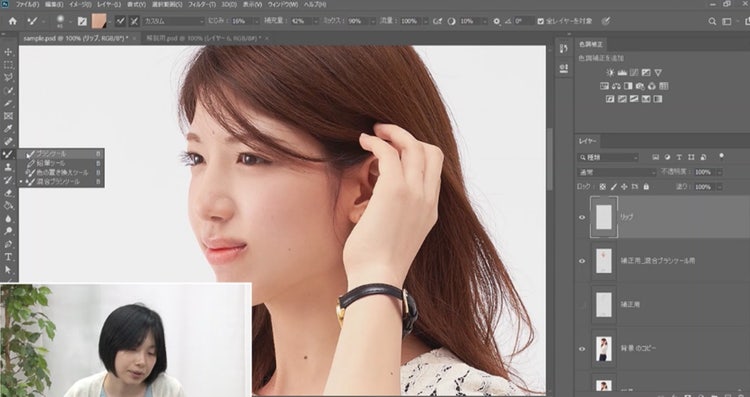Open the layer filter 種類 dropdown
Image resolution: width=750 pixels, height=397 pixels.
[x=607, y=157]
